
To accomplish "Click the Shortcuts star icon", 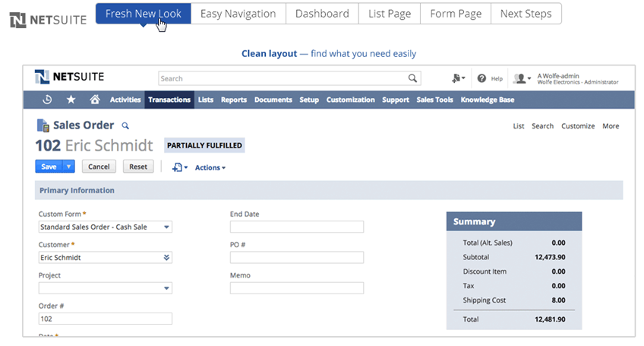I will 71,100.
